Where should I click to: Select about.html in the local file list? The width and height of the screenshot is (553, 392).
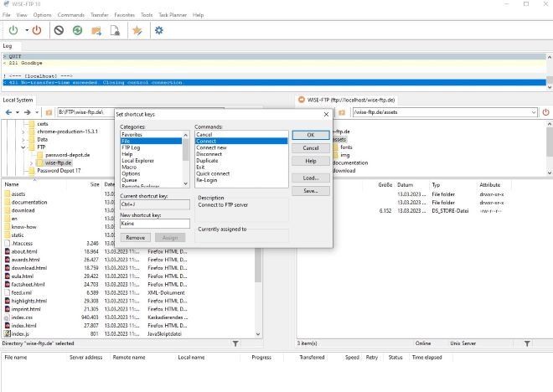coord(24,251)
